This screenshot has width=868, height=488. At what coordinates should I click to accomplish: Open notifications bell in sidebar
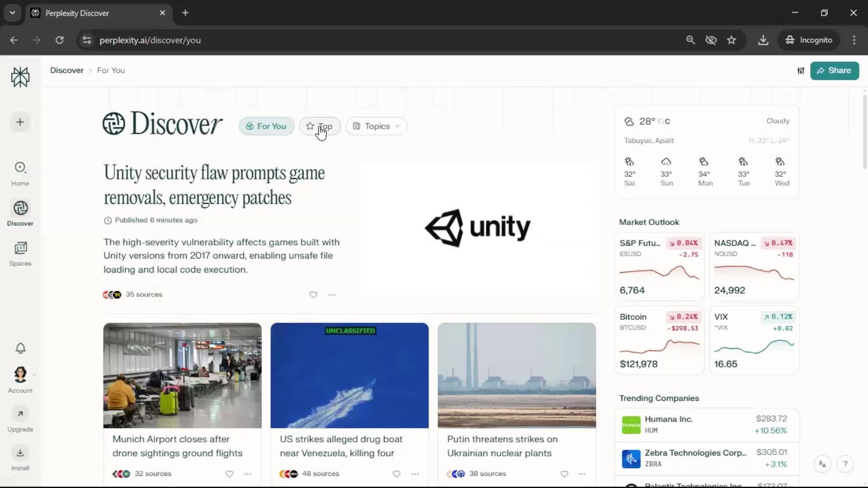click(x=20, y=348)
